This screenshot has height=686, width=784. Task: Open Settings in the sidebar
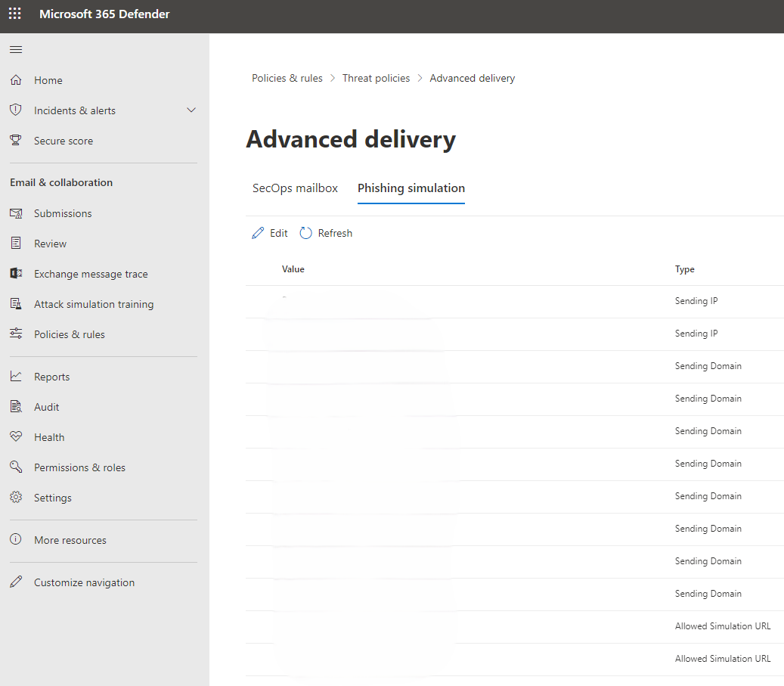tap(52, 498)
